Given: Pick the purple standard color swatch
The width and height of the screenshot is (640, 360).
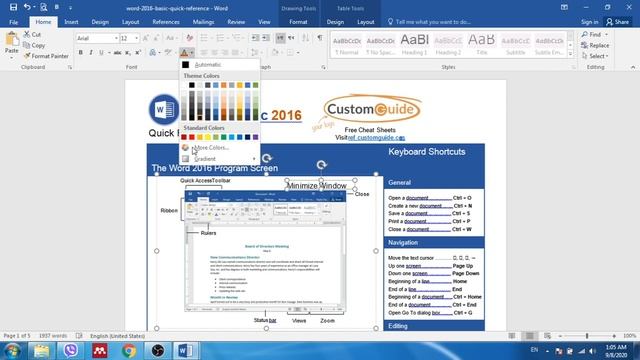Looking at the screenshot, I should (x=256, y=137).
